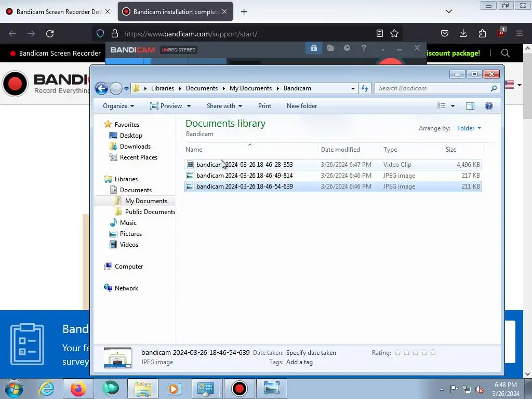The height and width of the screenshot is (399, 532).
Task: Select image bandicam 2024-03-26 18-46-49-814
Action: click(333, 176)
